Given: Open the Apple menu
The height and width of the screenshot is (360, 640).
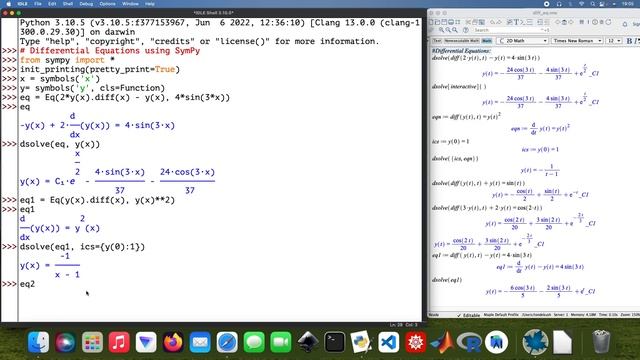Looking at the screenshot, I should (9, 4).
